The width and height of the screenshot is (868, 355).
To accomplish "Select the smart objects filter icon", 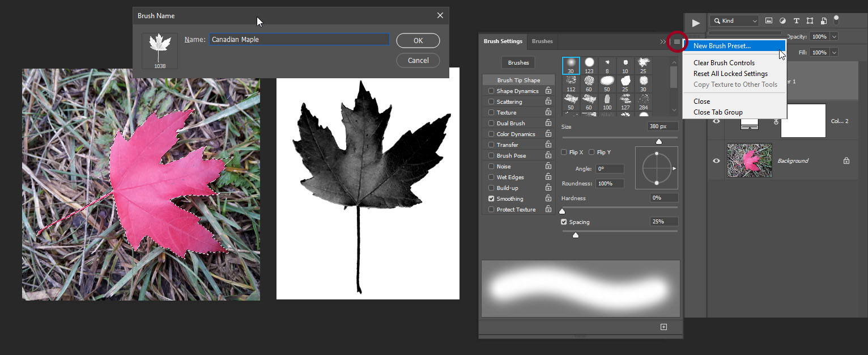I will [823, 20].
